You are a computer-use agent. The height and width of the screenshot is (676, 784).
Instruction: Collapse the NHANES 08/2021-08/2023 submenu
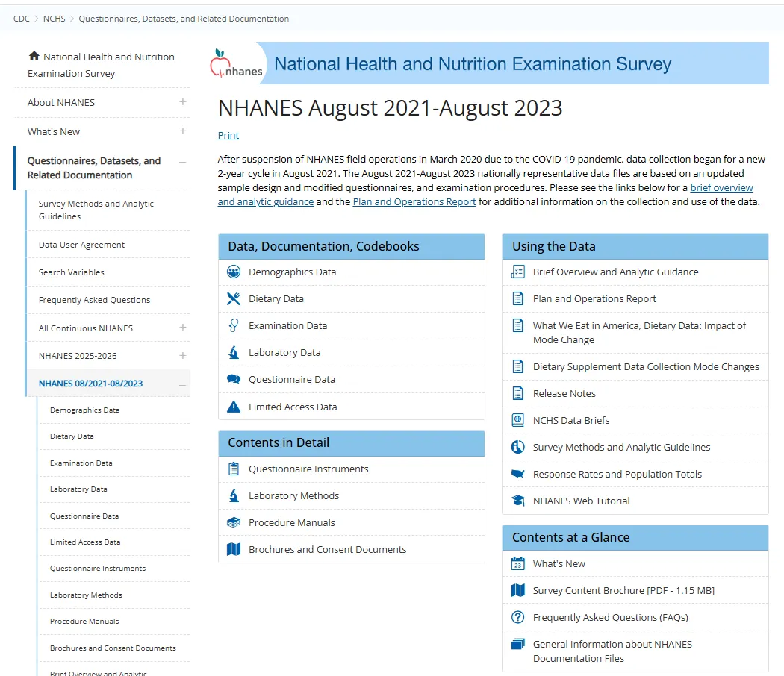click(183, 385)
